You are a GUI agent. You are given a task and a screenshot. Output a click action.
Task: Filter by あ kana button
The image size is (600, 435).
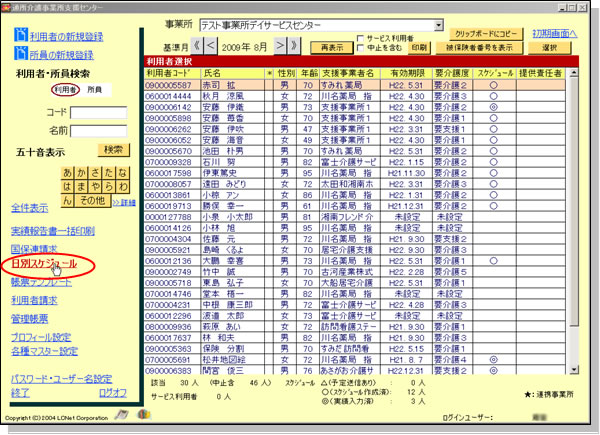67,173
